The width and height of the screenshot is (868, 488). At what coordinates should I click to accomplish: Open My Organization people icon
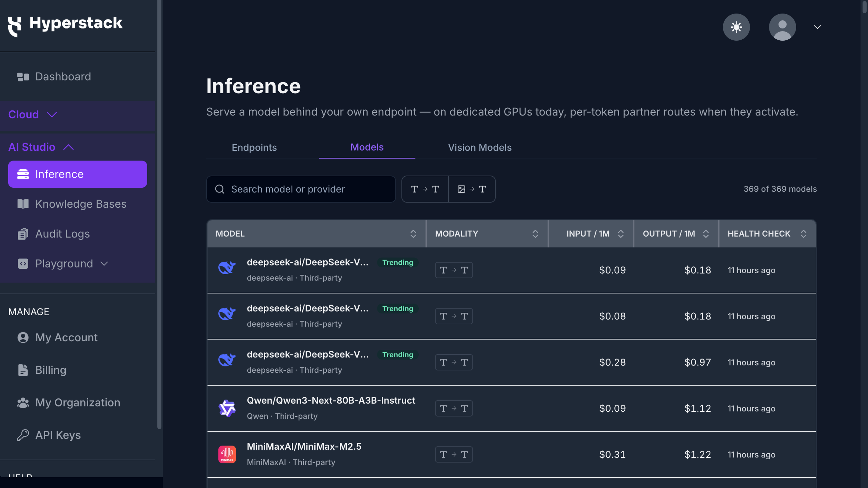click(23, 403)
